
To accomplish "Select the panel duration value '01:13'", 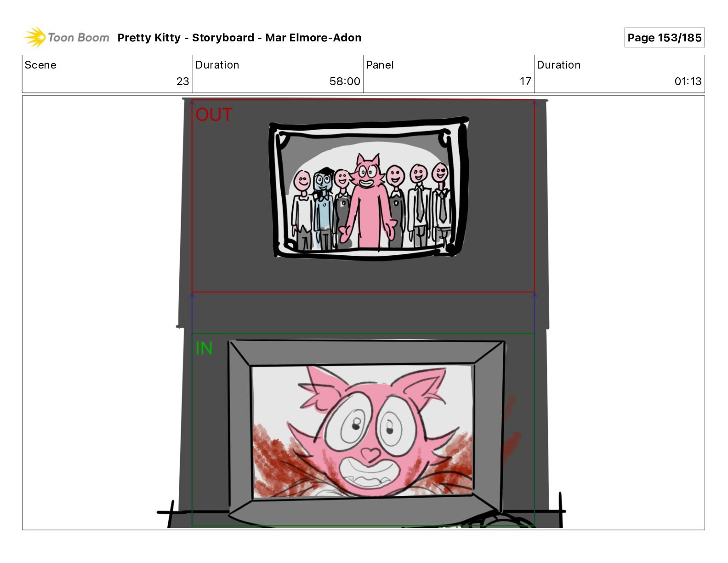I will [688, 81].
